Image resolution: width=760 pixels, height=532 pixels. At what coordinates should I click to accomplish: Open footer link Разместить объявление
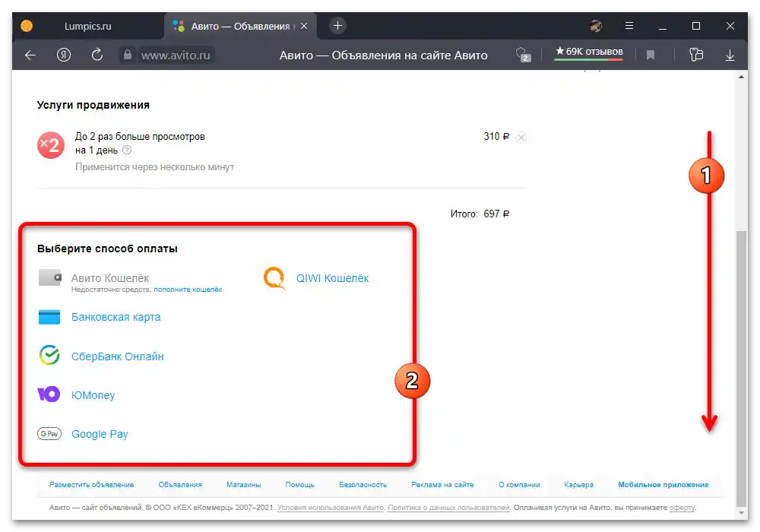pyautogui.click(x=92, y=485)
